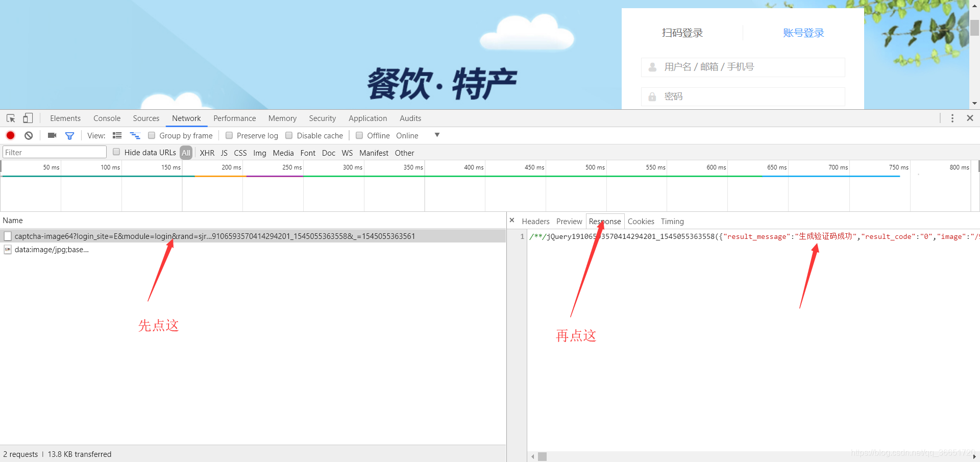The height and width of the screenshot is (462, 980).
Task: Click the password (密码) input field
Action: tap(743, 96)
